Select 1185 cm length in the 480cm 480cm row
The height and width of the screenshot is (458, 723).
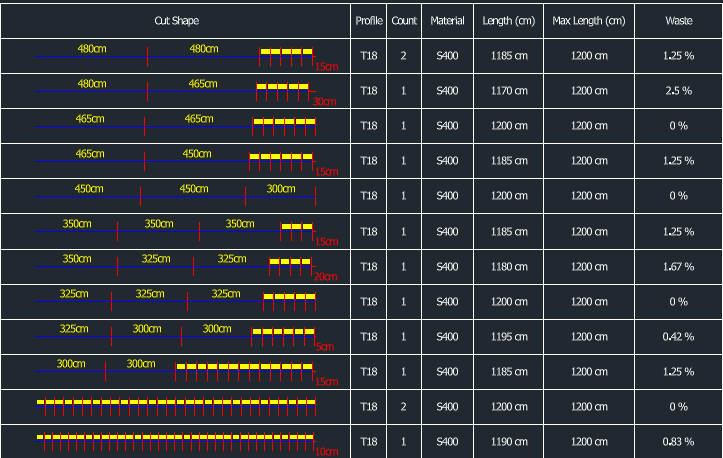(x=509, y=56)
